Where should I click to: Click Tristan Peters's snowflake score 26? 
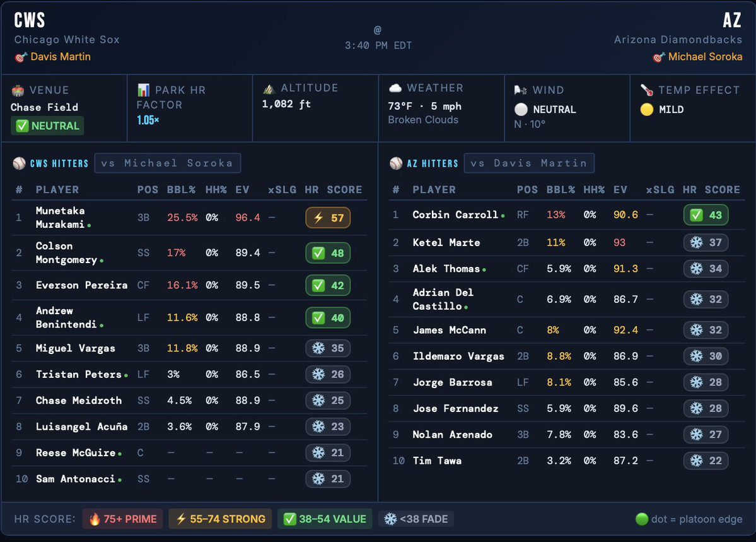click(328, 374)
